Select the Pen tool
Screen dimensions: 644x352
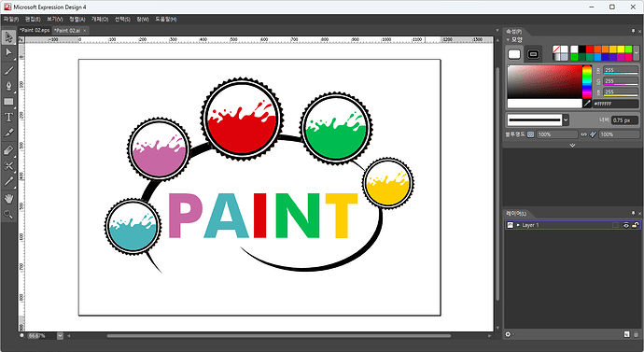[x=8, y=86]
